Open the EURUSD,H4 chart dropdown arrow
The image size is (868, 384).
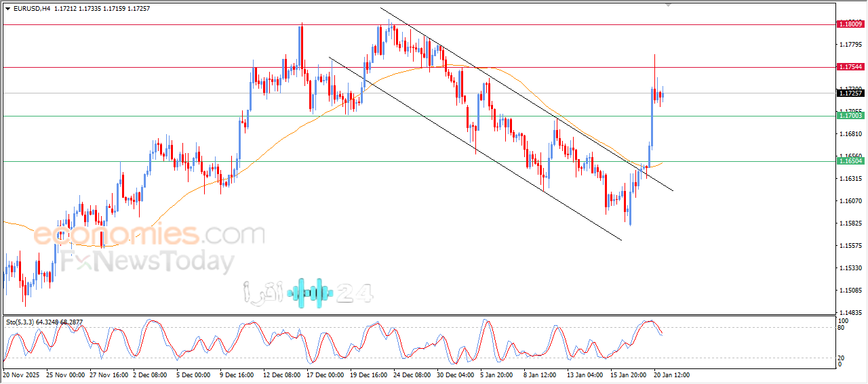coord(7,9)
